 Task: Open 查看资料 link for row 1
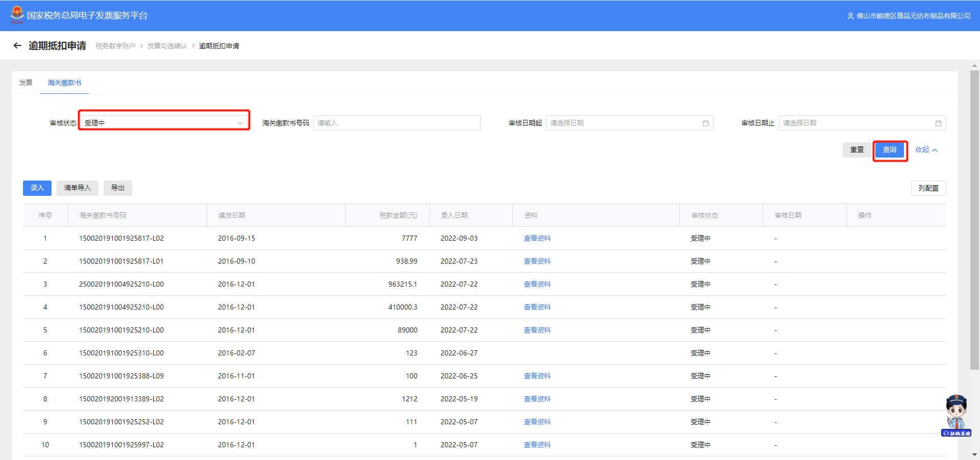tap(537, 239)
